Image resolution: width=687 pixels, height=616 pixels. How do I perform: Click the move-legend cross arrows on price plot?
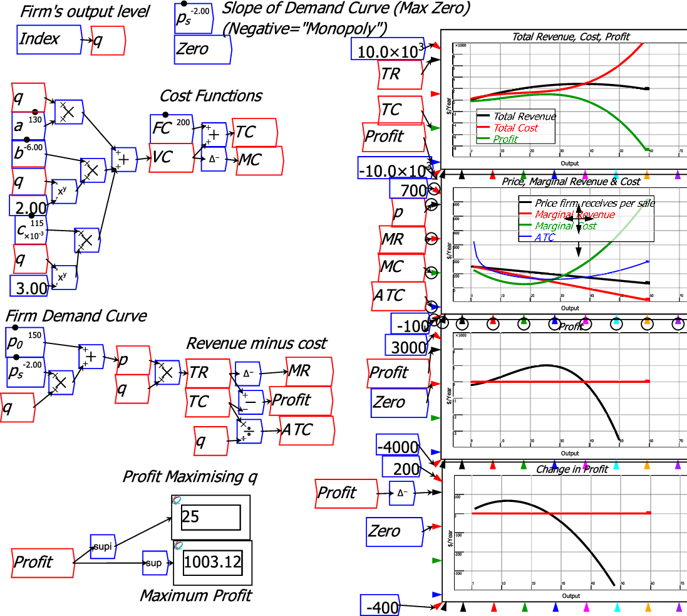coord(579,219)
